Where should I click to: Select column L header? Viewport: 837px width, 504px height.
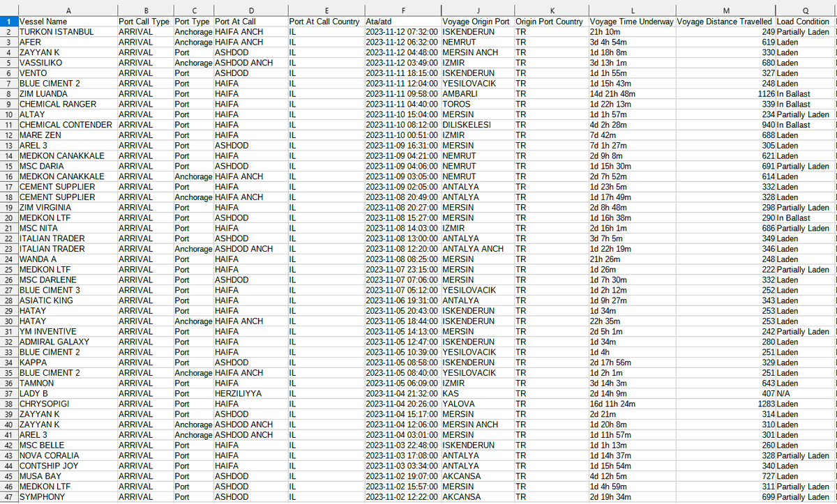[x=632, y=10]
